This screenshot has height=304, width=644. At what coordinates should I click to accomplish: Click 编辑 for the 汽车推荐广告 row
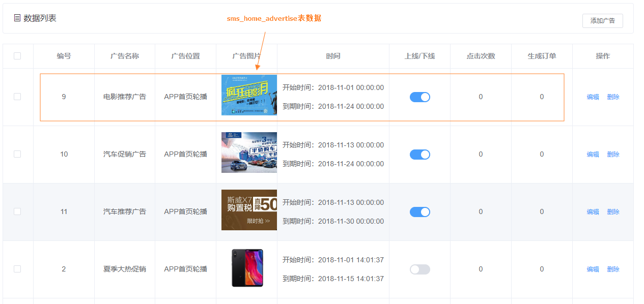point(593,211)
